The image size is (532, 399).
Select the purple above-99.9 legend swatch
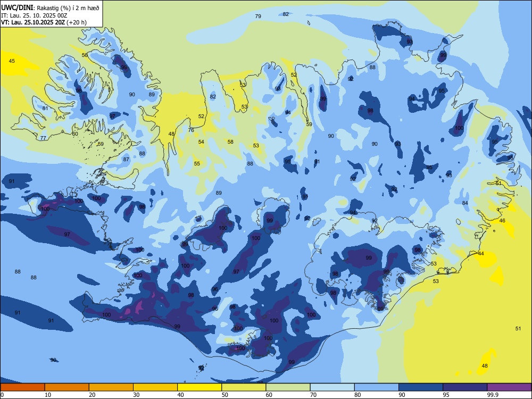509,387
